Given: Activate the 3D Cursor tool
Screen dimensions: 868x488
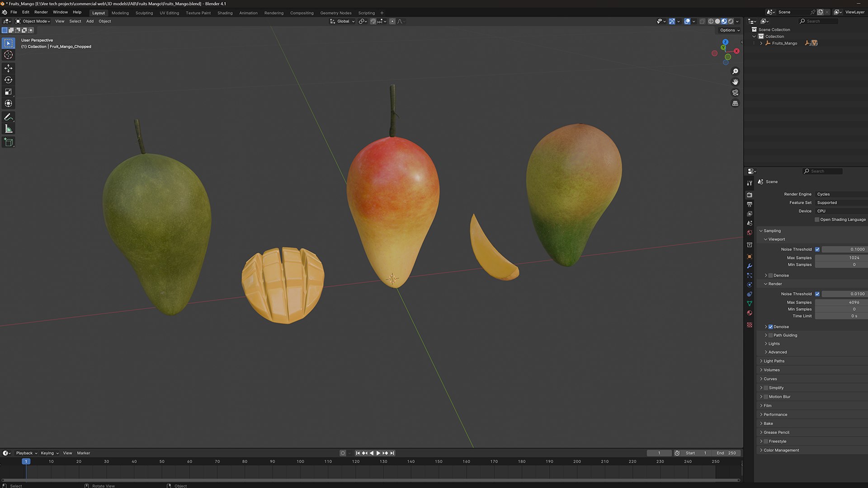Looking at the screenshot, I should point(8,55).
